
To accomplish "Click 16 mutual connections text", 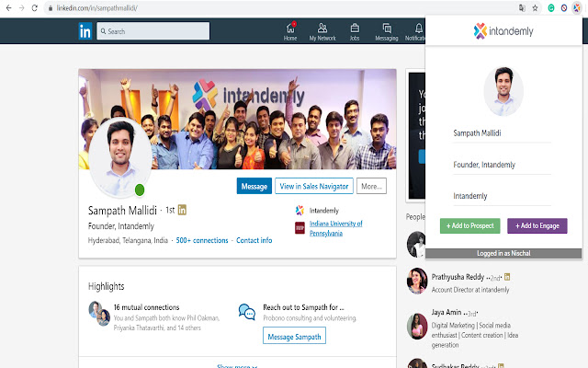I will pyautogui.click(x=147, y=307).
